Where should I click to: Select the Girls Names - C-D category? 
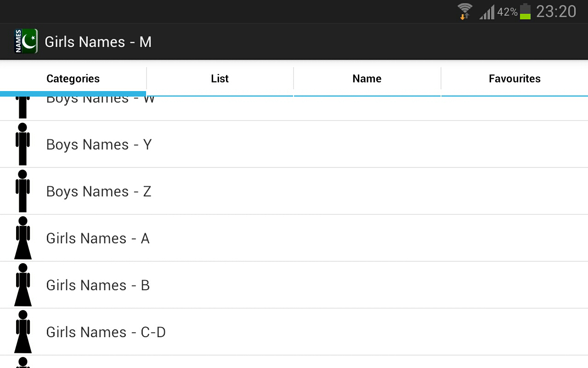106,332
